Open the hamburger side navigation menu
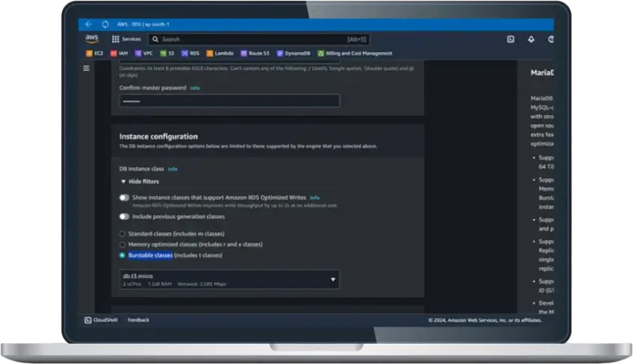633x364 pixels. 86,68
